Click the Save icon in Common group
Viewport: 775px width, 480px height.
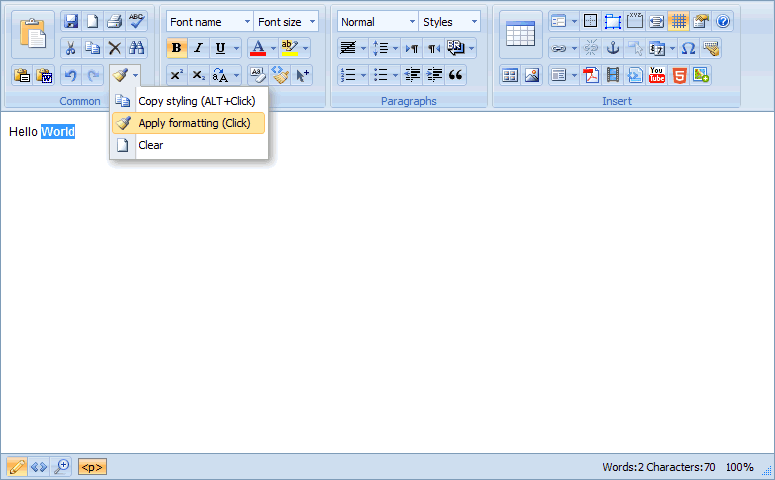[70, 21]
